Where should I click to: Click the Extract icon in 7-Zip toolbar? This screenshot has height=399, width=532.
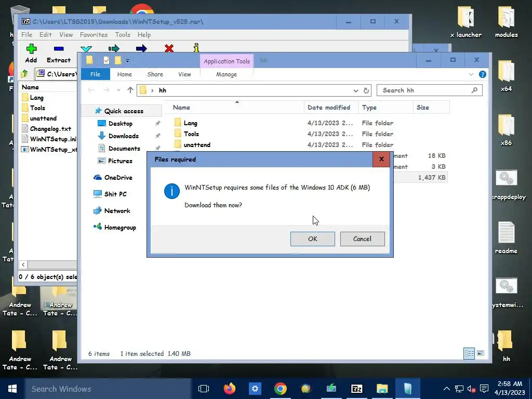pyautogui.click(x=59, y=49)
